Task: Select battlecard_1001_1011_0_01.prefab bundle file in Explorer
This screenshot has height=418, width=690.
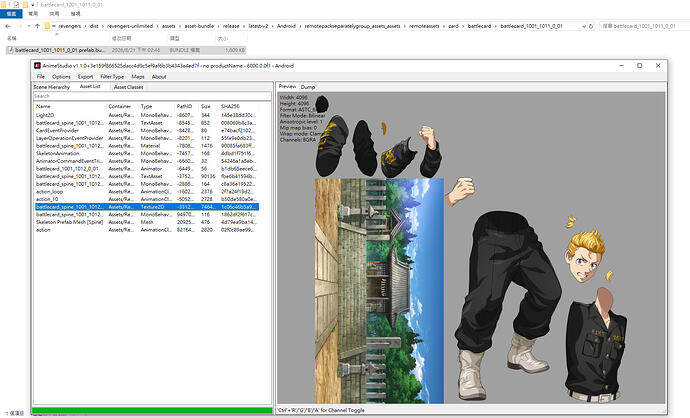Action: (x=126, y=50)
